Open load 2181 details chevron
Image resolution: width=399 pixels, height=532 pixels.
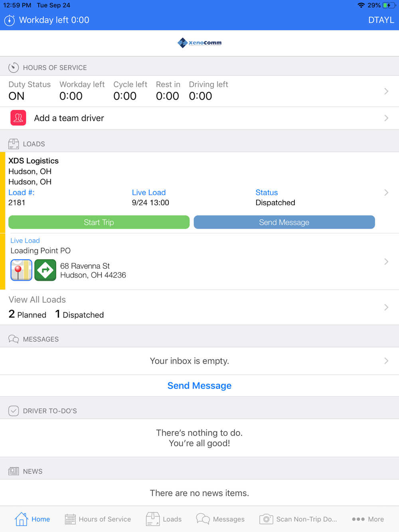(x=386, y=193)
